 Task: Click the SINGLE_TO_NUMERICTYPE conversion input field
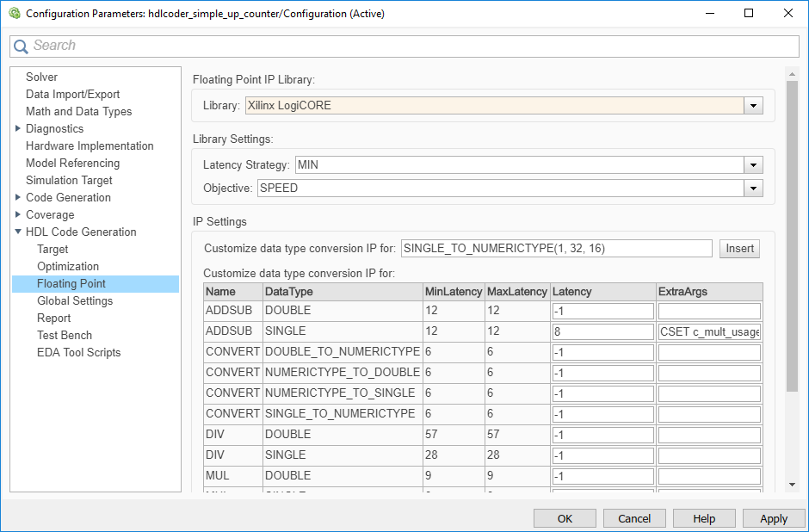click(557, 248)
